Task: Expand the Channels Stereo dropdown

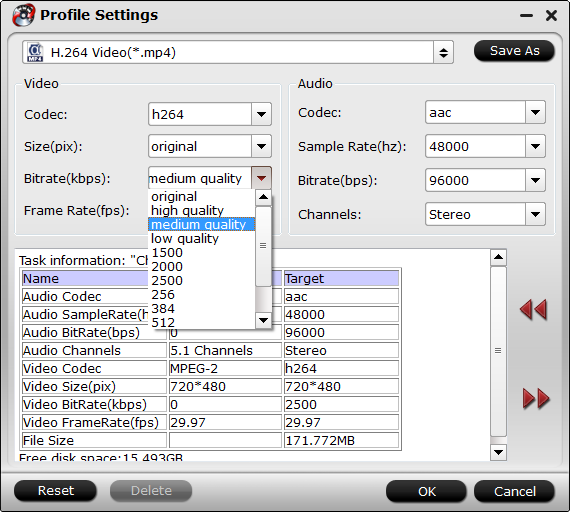Action: [x=535, y=214]
